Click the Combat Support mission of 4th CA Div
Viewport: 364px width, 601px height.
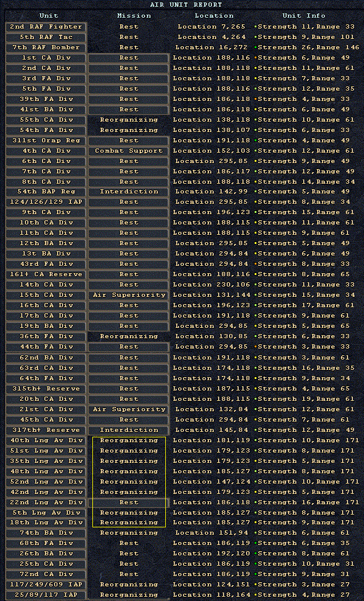(x=129, y=151)
